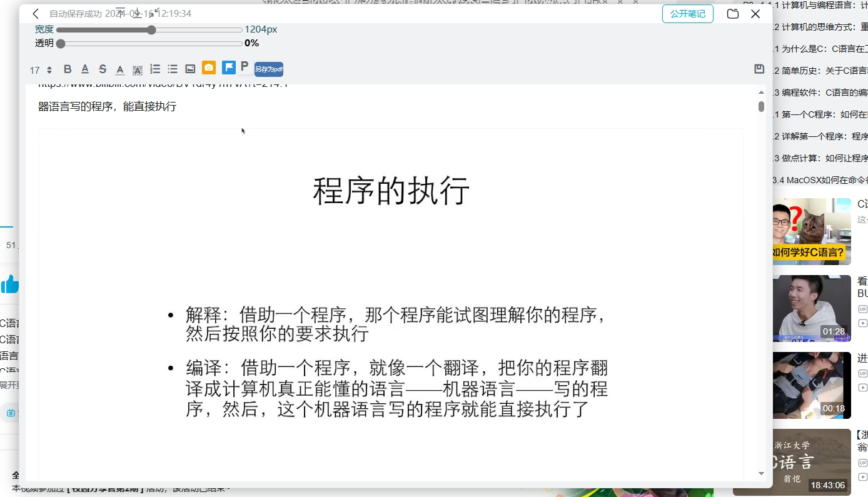Click the 程序的执行 slide image
868x497 pixels.
tap(391, 304)
